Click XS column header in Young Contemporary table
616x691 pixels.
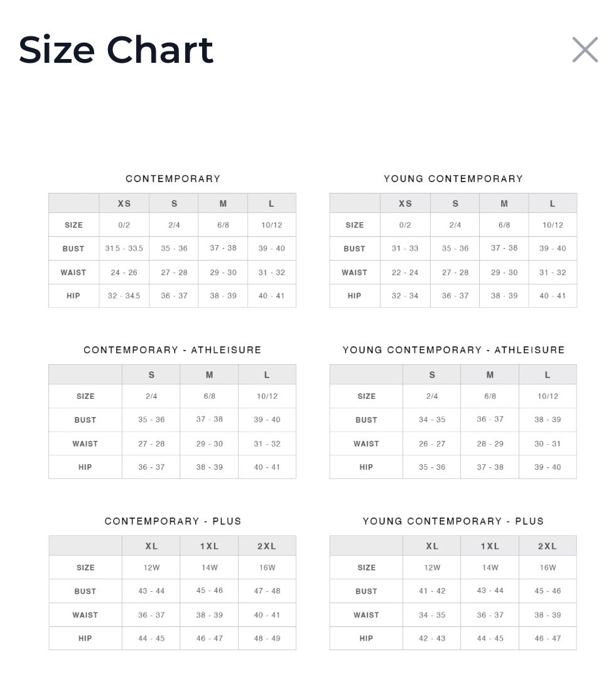406,204
